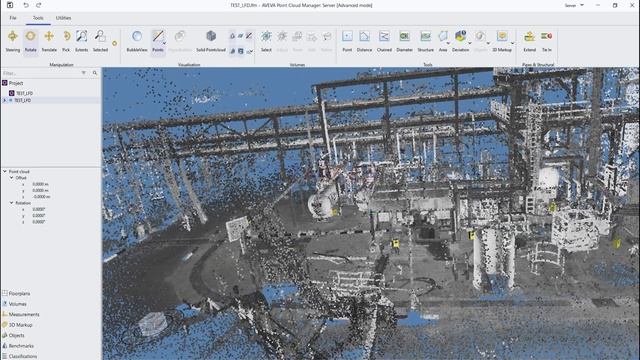Click the Offset x value 0.0000 m
The width and height of the screenshot is (640, 360).
pyautogui.click(x=40, y=184)
